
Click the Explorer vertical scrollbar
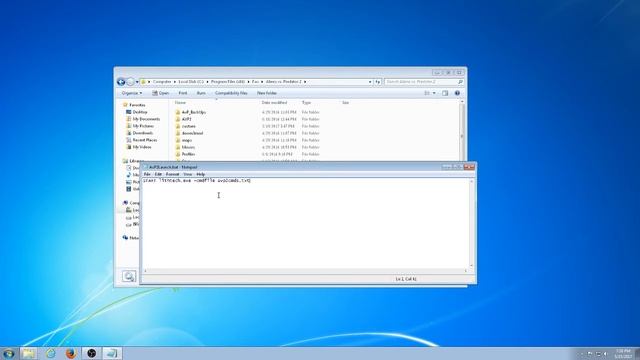tap(462, 131)
